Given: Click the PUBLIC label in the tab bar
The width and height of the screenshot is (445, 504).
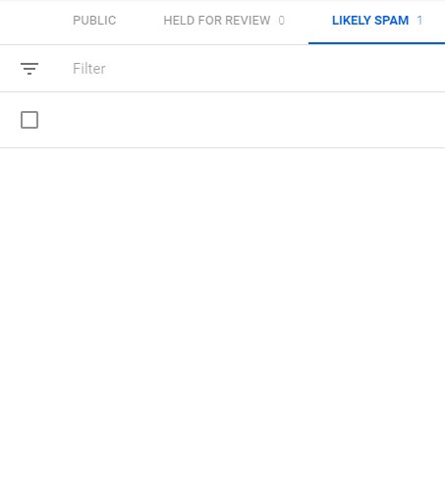Looking at the screenshot, I should click(x=94, y=21).
